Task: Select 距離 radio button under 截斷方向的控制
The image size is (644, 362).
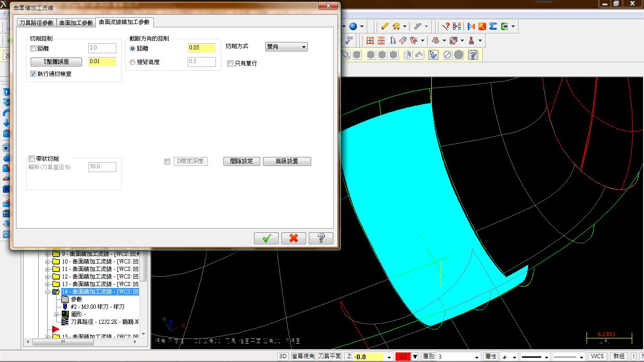Action: click(132, 49)
